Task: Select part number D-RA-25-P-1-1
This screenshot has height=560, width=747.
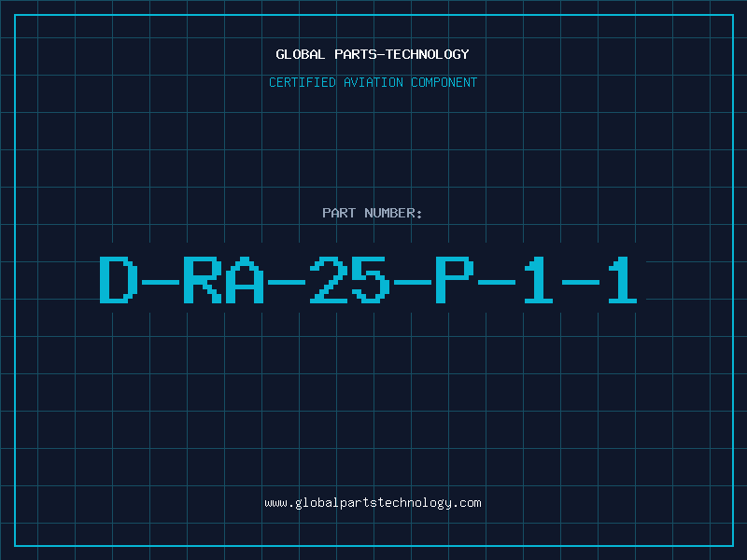Action: tap(368, 279)
